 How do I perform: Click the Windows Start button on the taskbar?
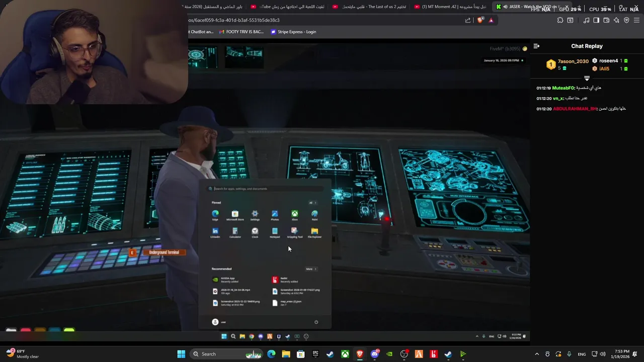(181, 354)
